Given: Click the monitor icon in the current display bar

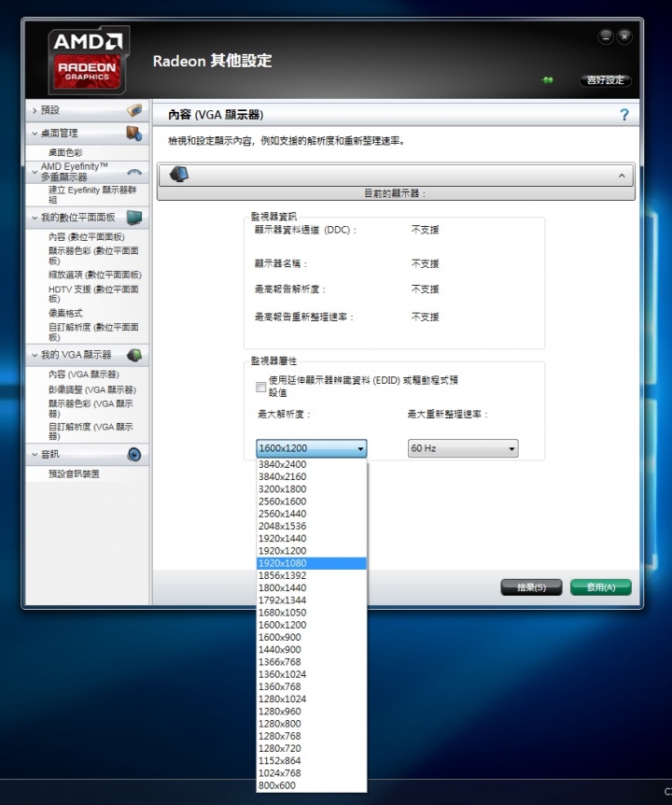Looking at the screenshot, I should click(x=179, y=175).
